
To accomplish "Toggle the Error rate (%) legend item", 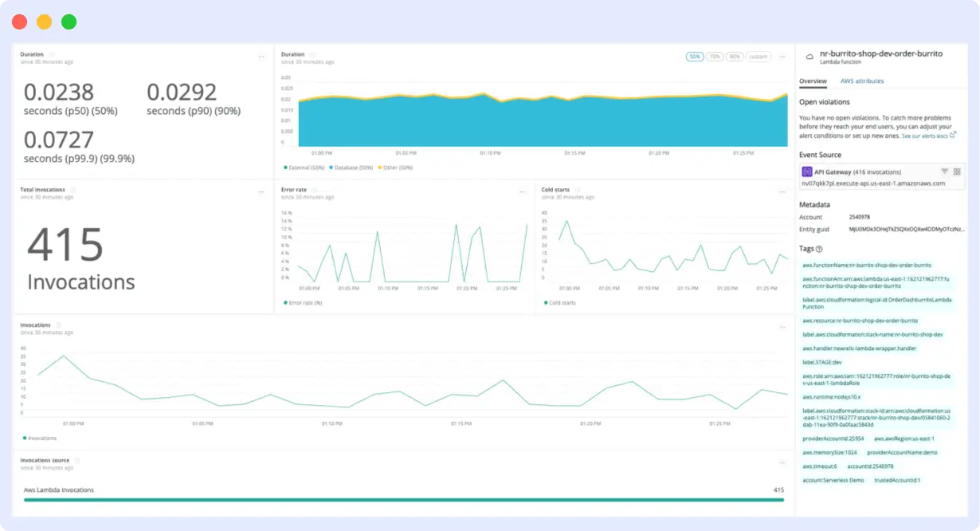I will 301,303.
